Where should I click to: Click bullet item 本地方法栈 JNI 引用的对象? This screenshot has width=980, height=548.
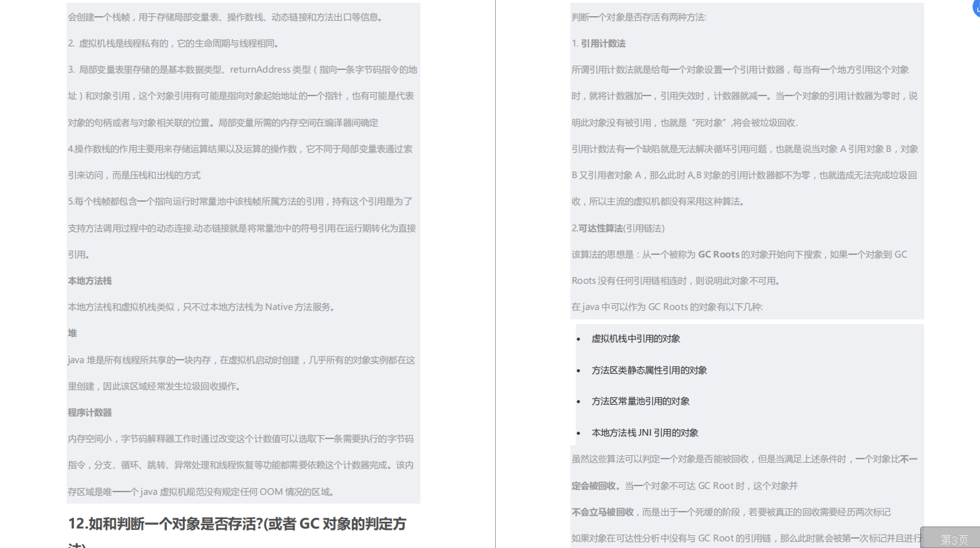pyautogui.click(x=644, y=432)
